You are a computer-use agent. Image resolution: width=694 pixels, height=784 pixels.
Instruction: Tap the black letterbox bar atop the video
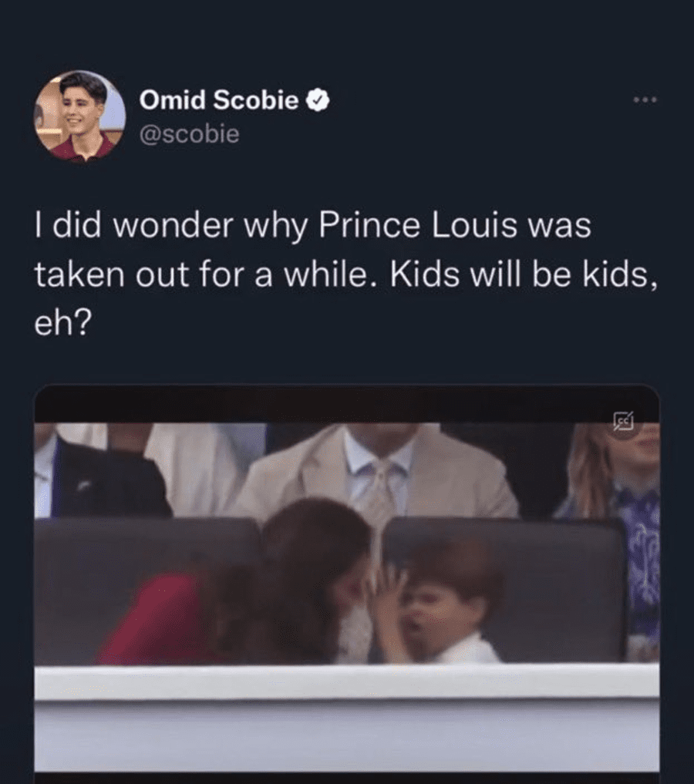point(347,403)
